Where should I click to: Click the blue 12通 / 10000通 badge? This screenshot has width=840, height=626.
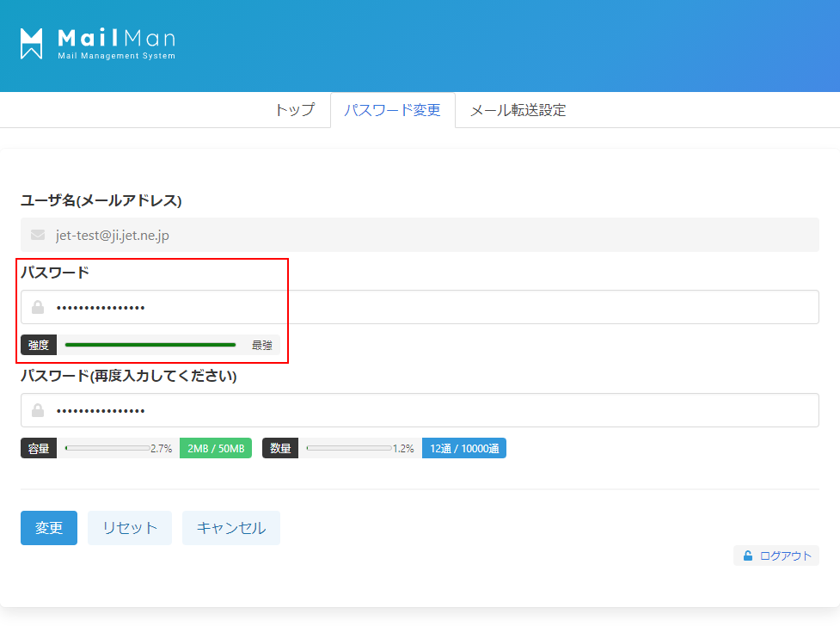point(463,448)
